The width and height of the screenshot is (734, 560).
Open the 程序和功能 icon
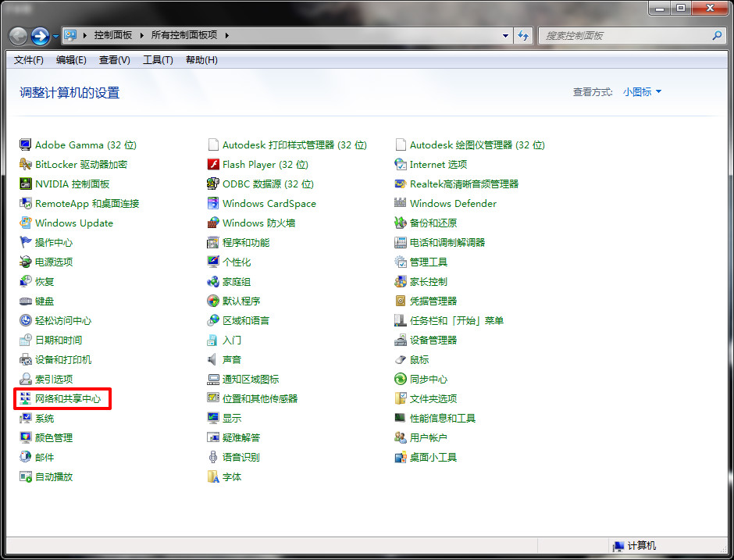point(213,242)
